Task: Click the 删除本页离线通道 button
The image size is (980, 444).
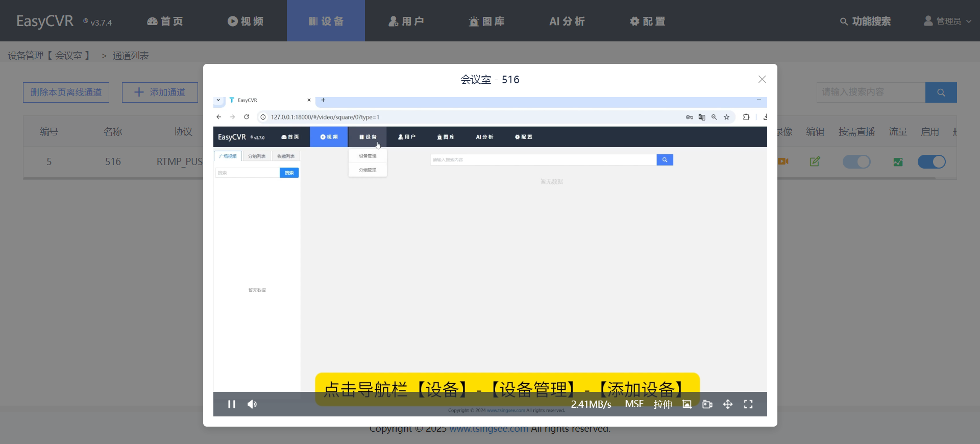Action: coord(66,92)
